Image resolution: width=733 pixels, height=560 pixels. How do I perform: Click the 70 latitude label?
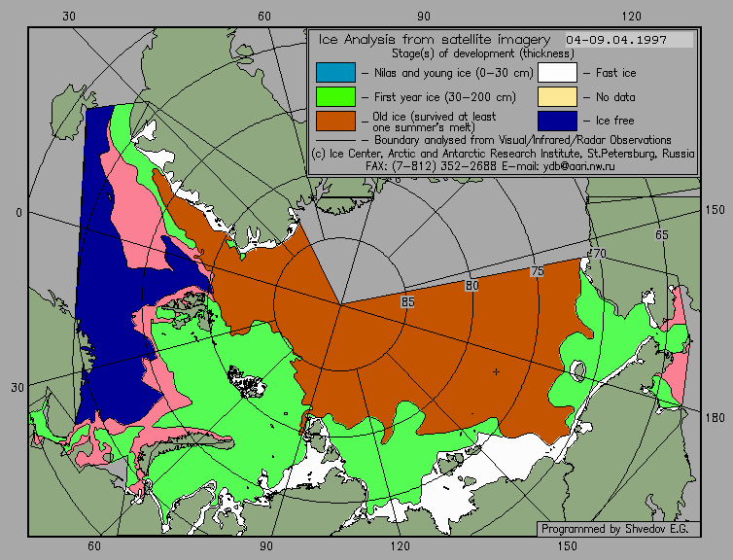(x=599, y=254)
